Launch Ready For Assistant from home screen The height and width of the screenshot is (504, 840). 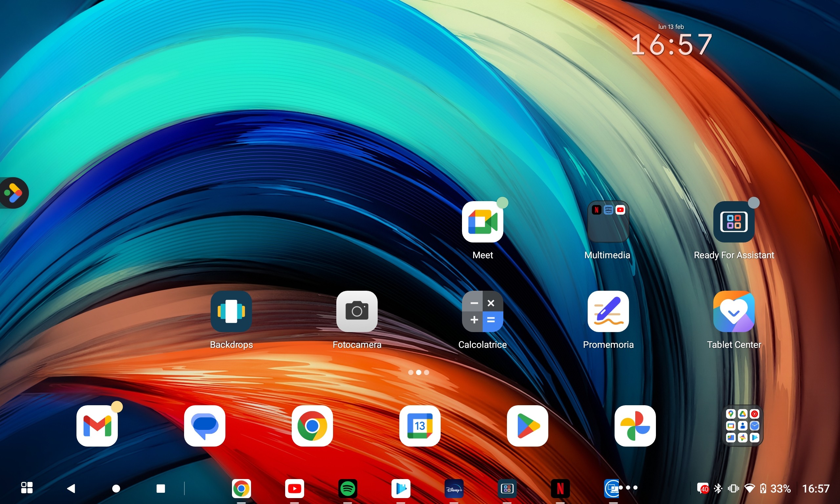point(734,222)
